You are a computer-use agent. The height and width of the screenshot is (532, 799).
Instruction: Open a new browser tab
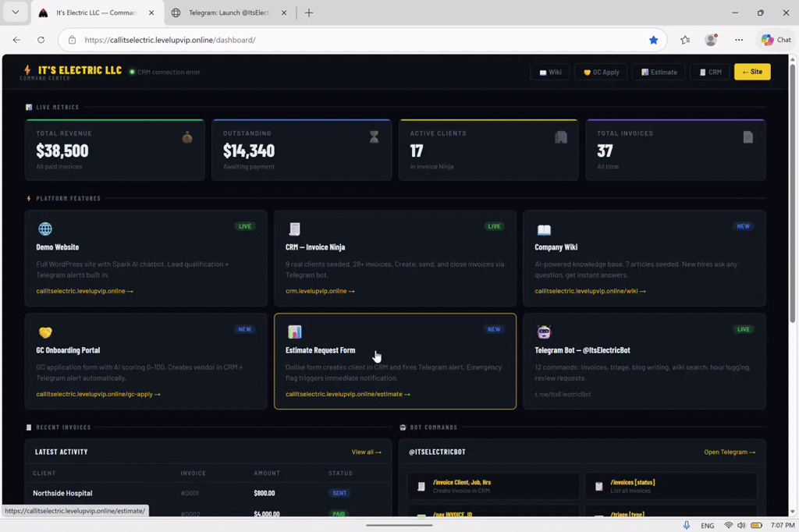click(309, 12)
